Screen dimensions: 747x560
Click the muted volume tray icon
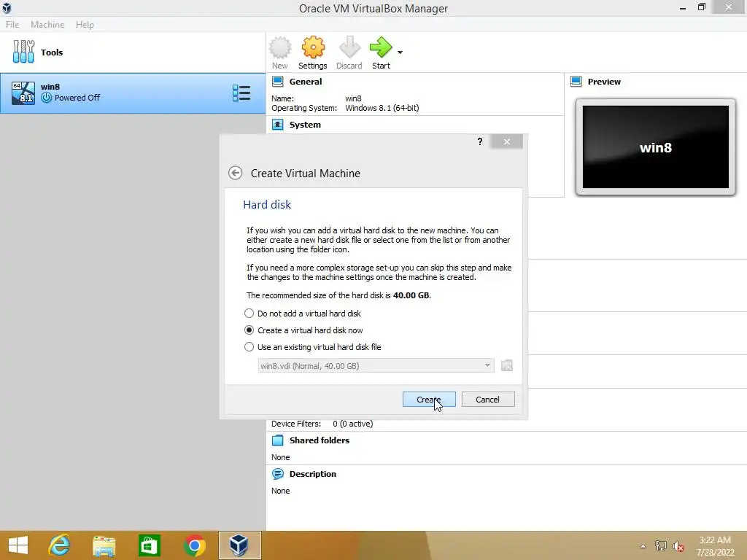click(678, 546)
